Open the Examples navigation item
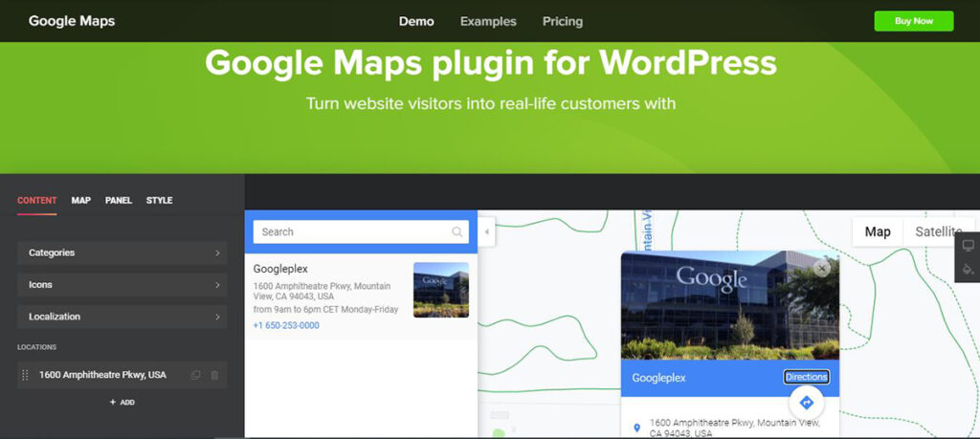Screen dimensions: 980x439 (x=488, y=21)
